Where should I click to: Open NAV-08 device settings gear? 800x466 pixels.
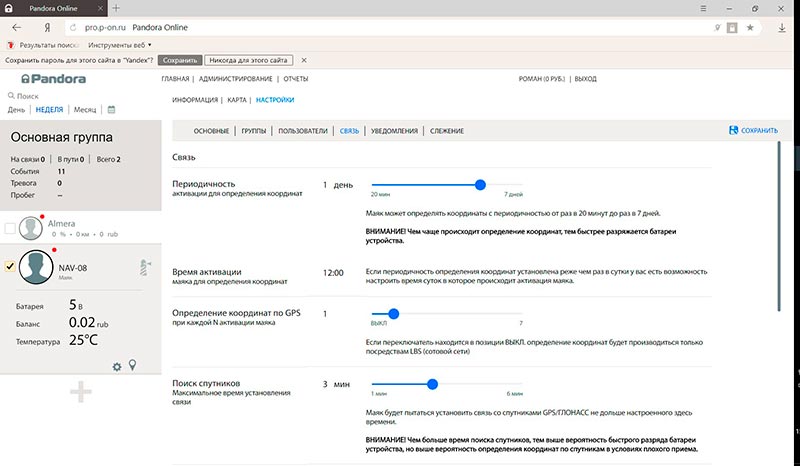(117, 367)
